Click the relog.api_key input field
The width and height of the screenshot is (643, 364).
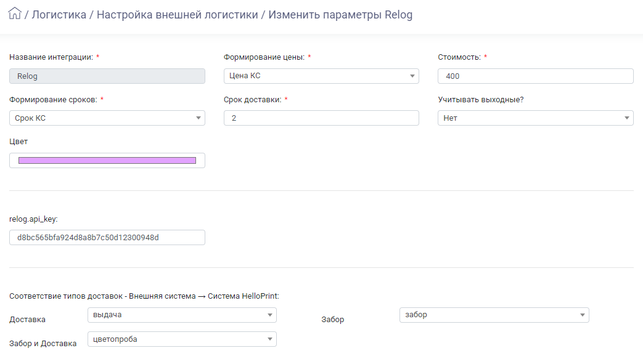107,237
